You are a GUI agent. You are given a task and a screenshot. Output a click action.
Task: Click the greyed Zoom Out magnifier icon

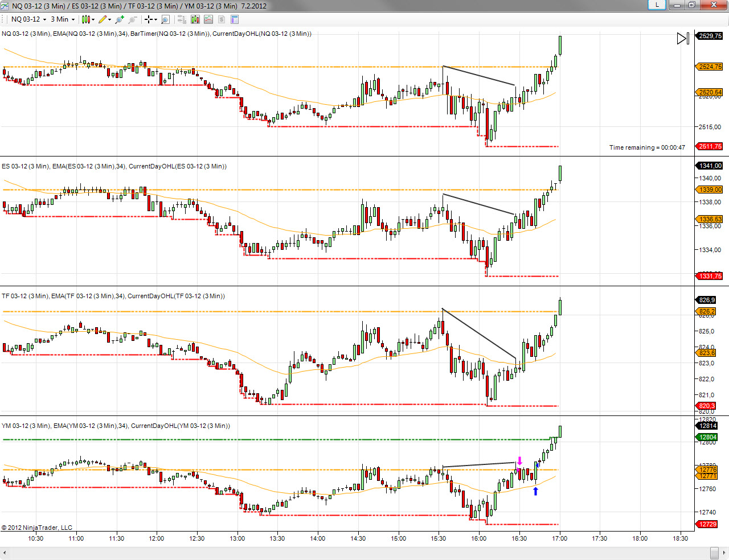tap(133, 19)
